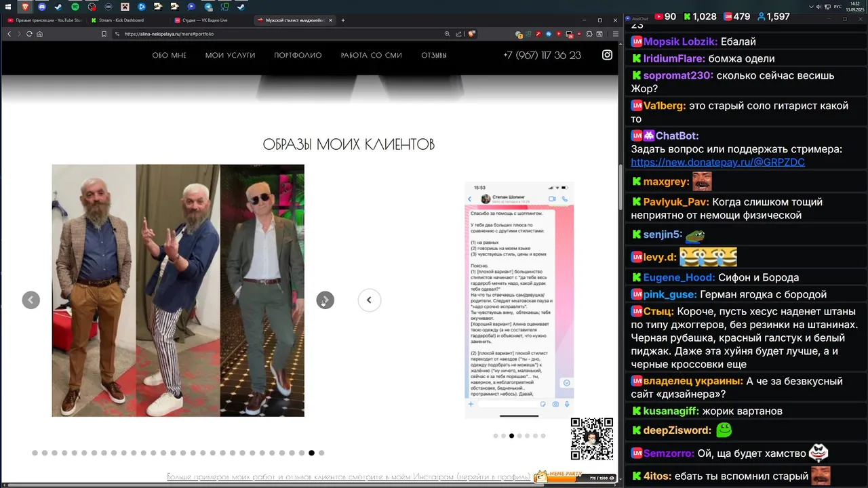868x488 pixels.
Task: Open the Instagram profile icon in header
Action: (x=608, y=55)
